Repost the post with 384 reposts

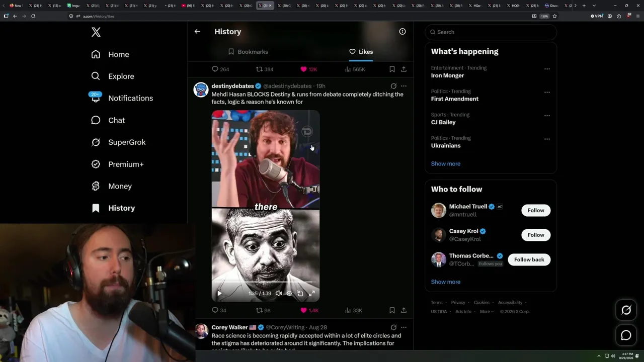click(265, 69)
